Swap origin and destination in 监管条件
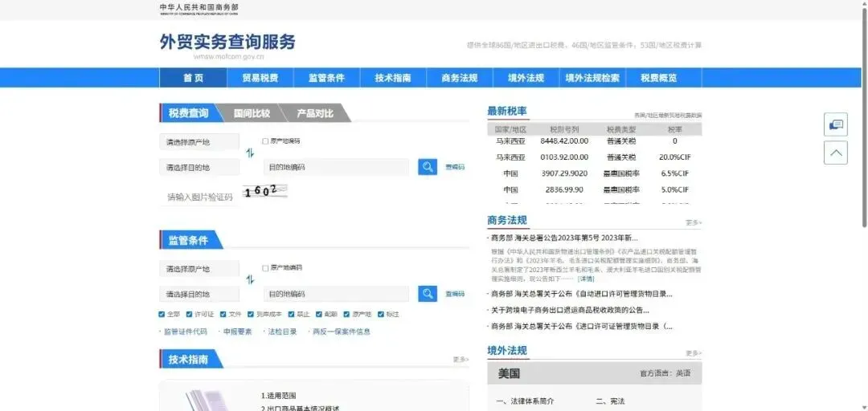The height and width of the screenshot is (411, 868). (250, 280)
